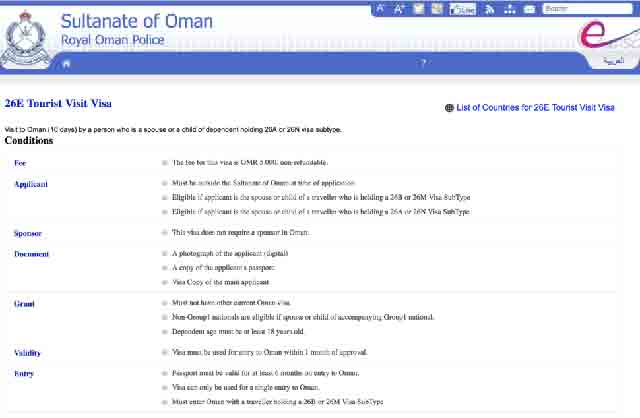This screenshot has width=640, height=418.
Task: Click the 'Sultanate of Oman' title text
Action: [x=137, y=21]
